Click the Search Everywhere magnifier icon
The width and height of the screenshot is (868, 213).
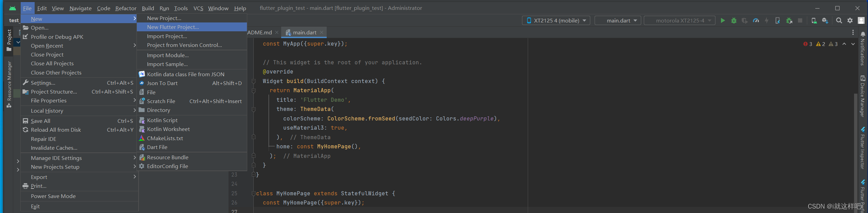[839, 20]
